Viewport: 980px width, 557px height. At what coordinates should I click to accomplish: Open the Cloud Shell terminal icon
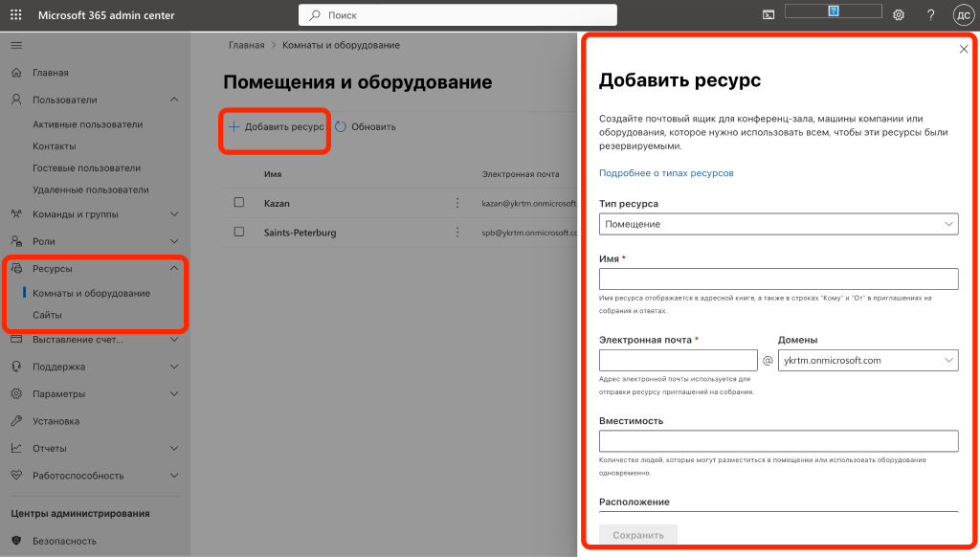click(768, 15)
